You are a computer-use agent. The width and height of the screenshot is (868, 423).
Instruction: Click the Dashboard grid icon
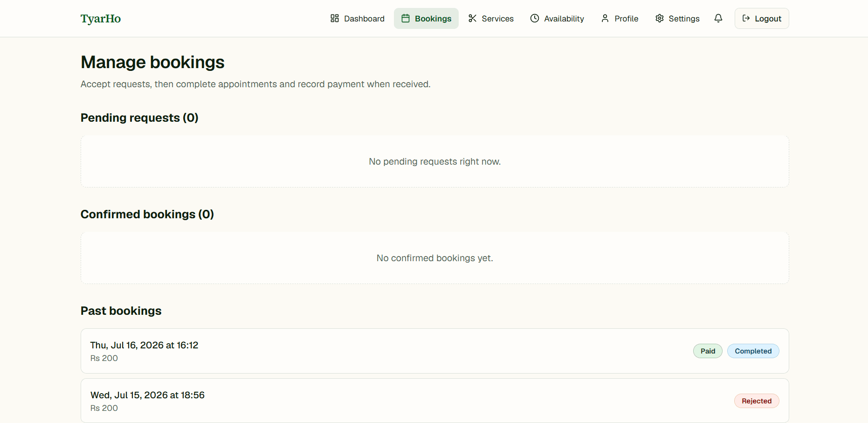click(335, 18)
